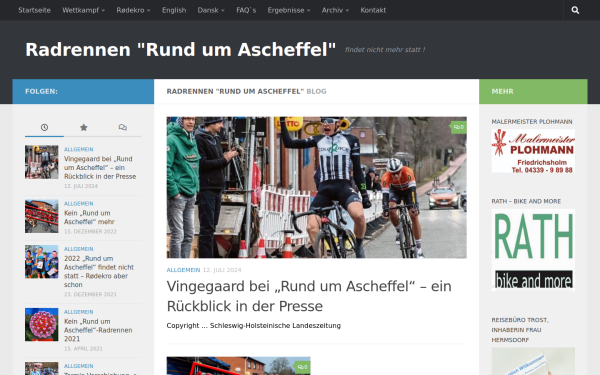This screenshot has height=375, width=600.
Task: Click the 'MEHR' sidebar heading
Action: (502, 91)
